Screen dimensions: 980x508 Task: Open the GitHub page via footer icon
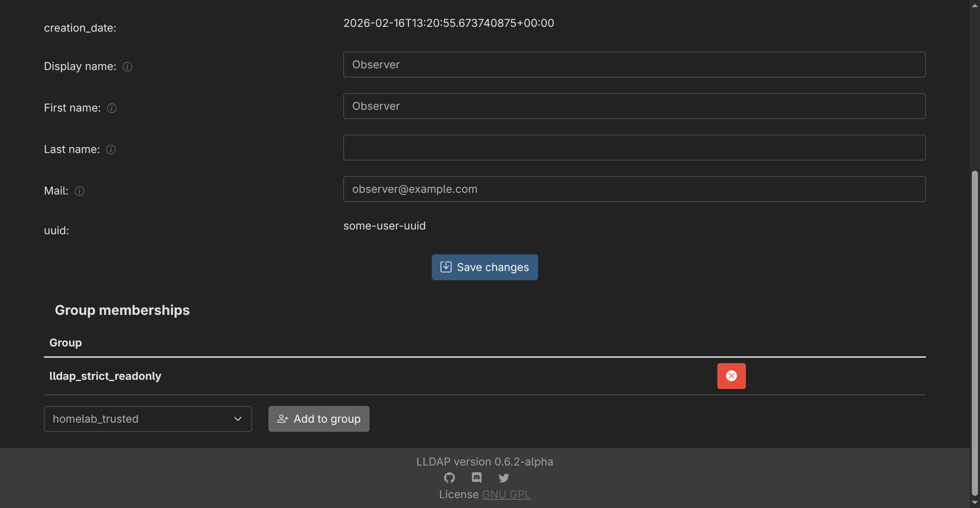pyautogui.click(x=449, y=478)
